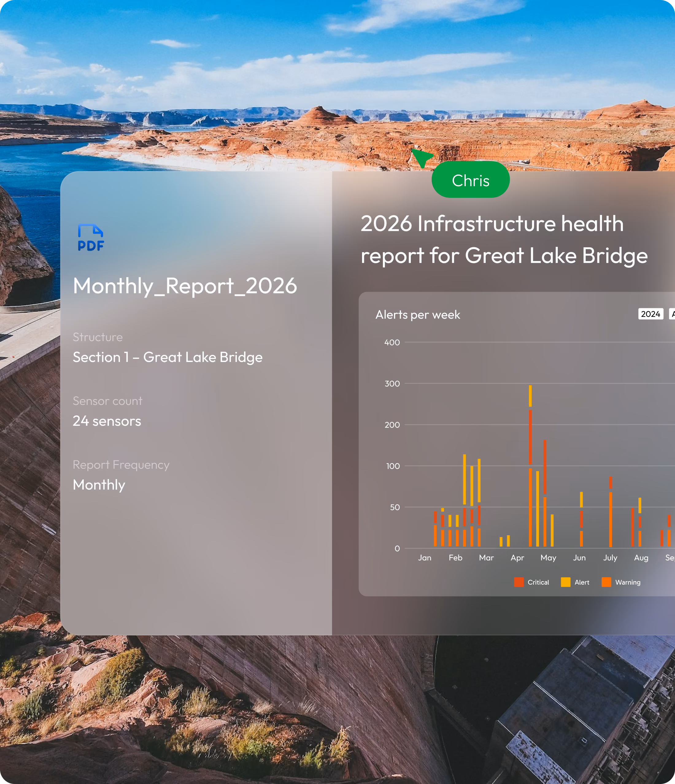
Task: Click the 200 y-axis value
Action: click(392, 425)
